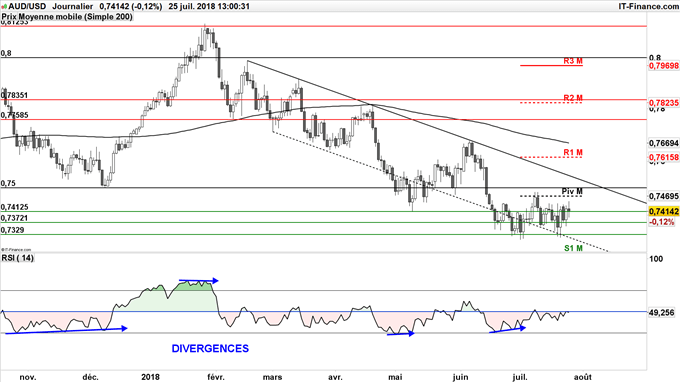Click the 'avr.' time axis label
The width and height of the screenshot is (680, 382).
[x=335, y=377]
